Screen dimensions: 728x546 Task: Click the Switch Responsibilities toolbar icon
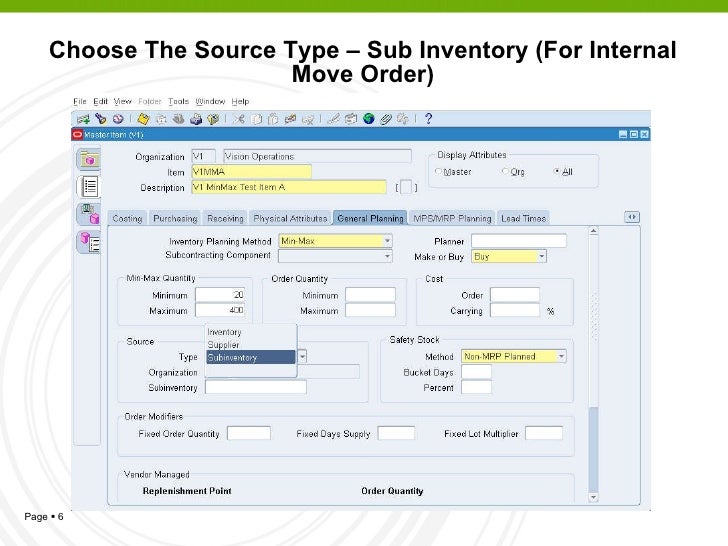[178, 119]
